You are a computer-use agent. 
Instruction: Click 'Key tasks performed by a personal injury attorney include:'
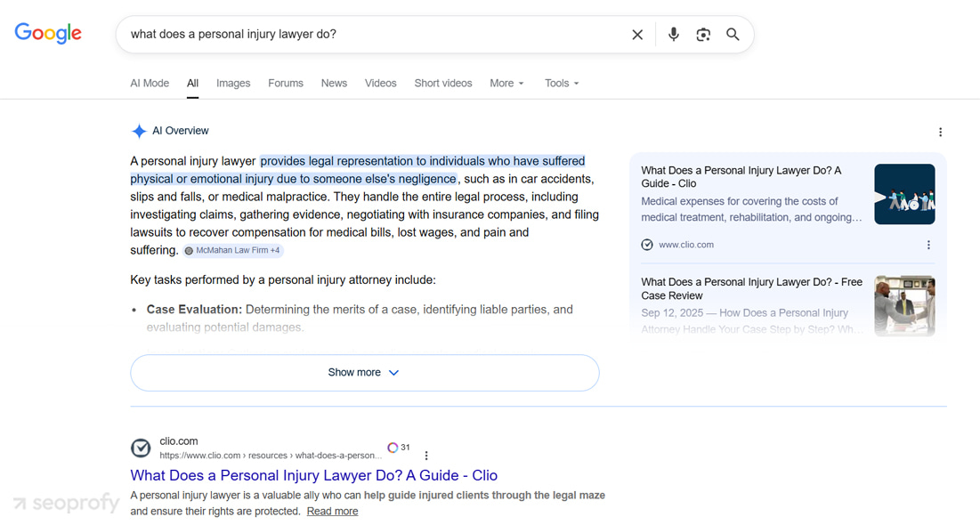click(x=282, y=280)
